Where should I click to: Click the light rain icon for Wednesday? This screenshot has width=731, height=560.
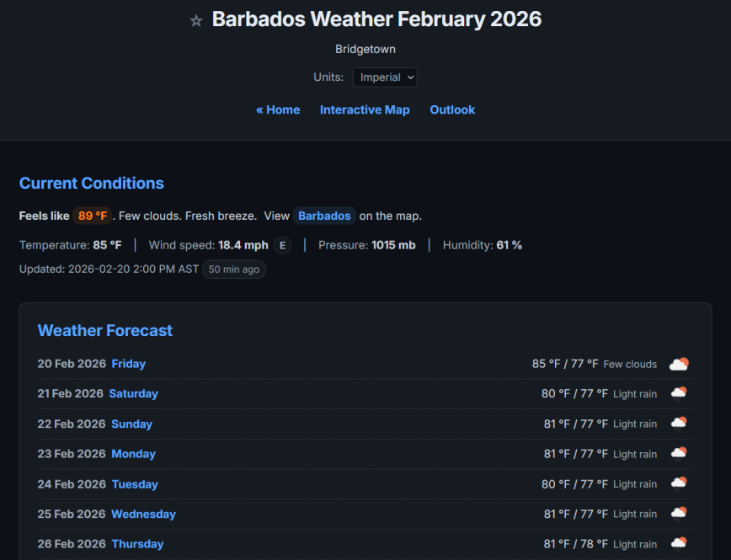(x=679, y=514)
